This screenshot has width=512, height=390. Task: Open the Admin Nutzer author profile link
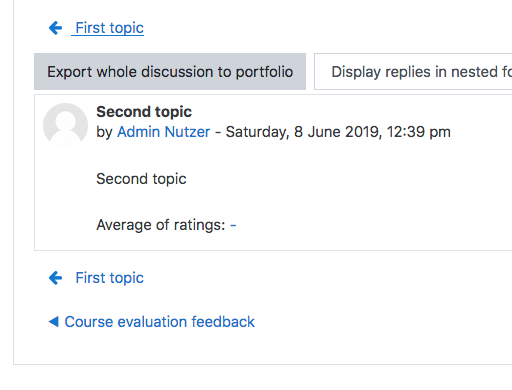coord(164,132)
